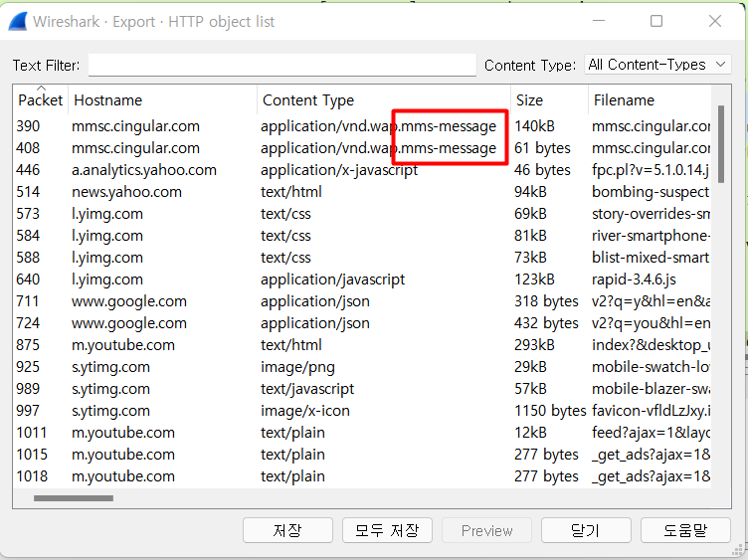Screen dimensions: 748x560
Task: Click the vertical scrollbar thumb
Action: [721, 144]
